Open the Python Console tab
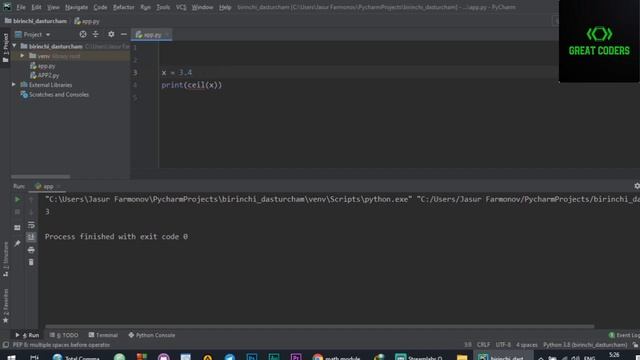This screenshot has height=360, width=640. pos(151,335)
